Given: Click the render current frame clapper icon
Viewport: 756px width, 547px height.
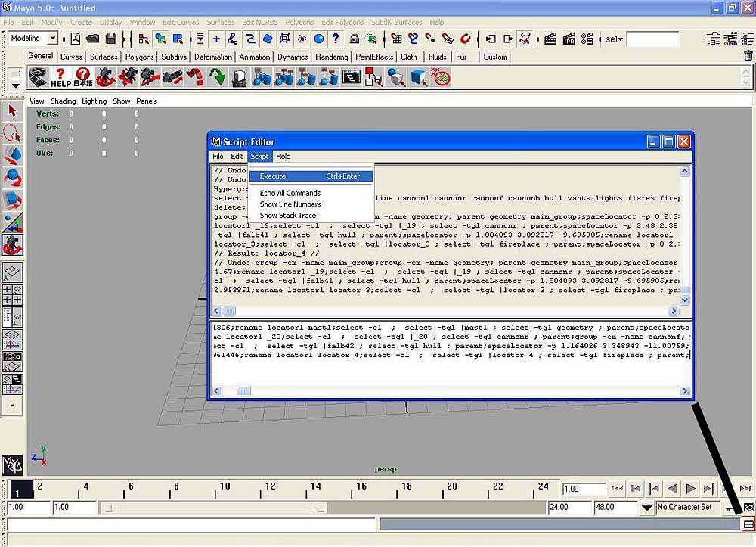Looking at the screenshot, I should click(550, 39).
